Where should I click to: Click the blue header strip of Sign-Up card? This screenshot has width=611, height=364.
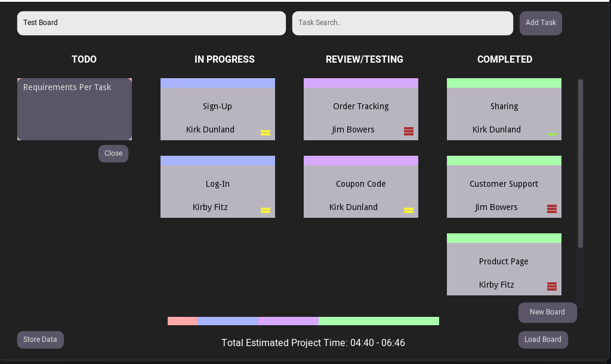[218, 83]
